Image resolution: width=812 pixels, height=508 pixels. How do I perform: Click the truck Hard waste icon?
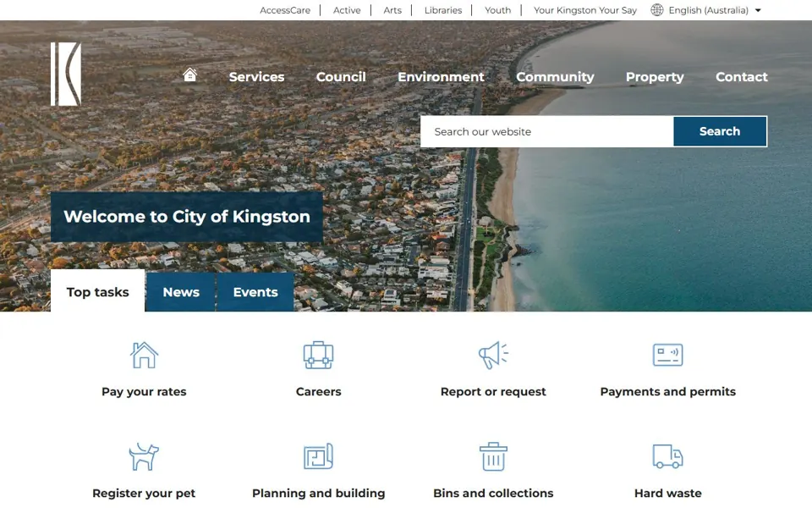pos(667,456)
